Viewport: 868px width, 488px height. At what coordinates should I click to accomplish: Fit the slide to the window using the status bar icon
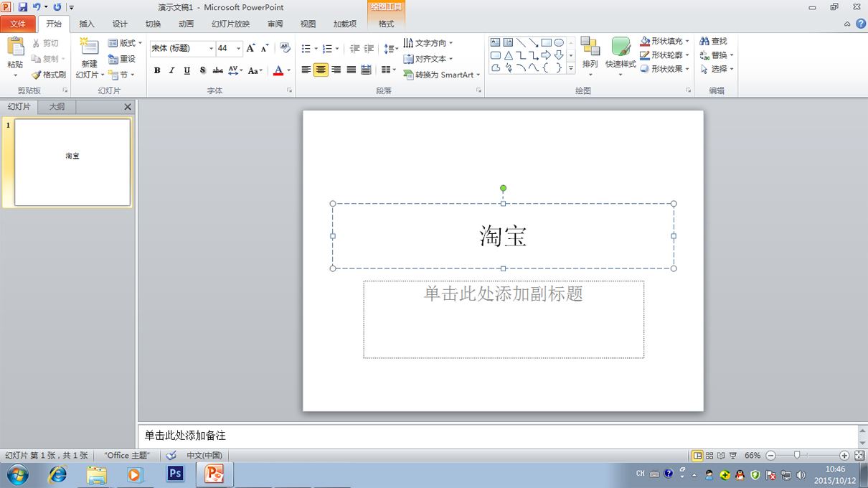pyautogui.click(x=859, y=456)
